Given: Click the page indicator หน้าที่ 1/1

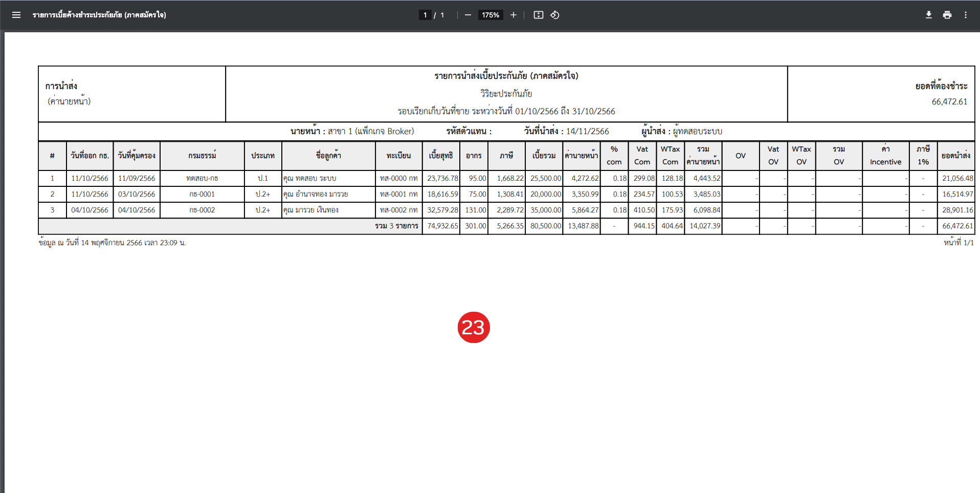Looking at the screenshot, I should pos(959,243).
